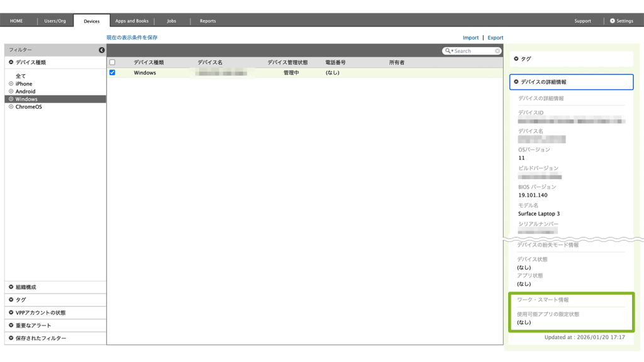Click the Import link
The height and width of the screenshot is (362, 644).
click(x=470, y=38)
